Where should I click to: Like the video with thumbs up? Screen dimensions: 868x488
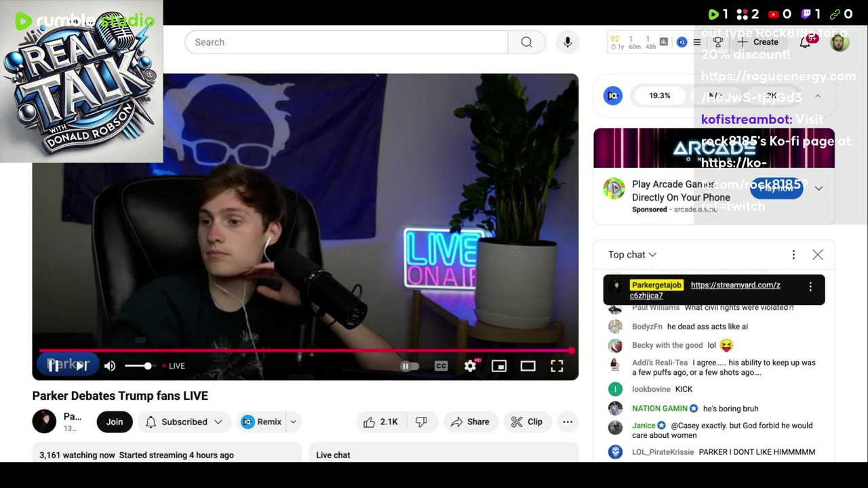(380, 422)
